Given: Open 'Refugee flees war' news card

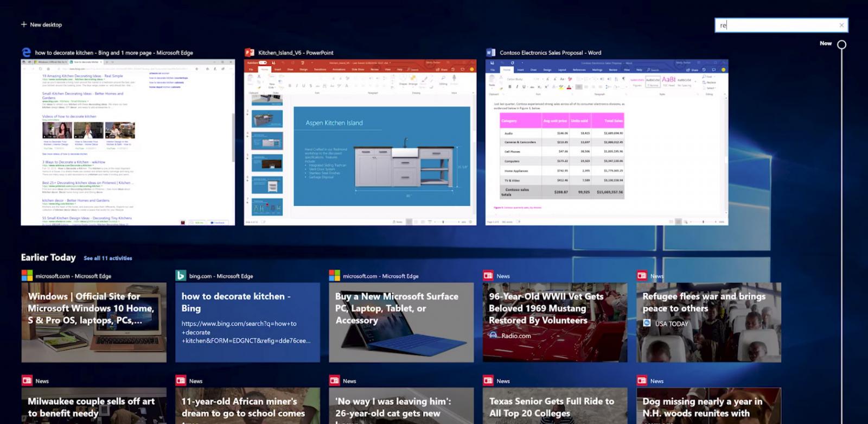Looking at the screenshot, I should [x=709, y=322].
